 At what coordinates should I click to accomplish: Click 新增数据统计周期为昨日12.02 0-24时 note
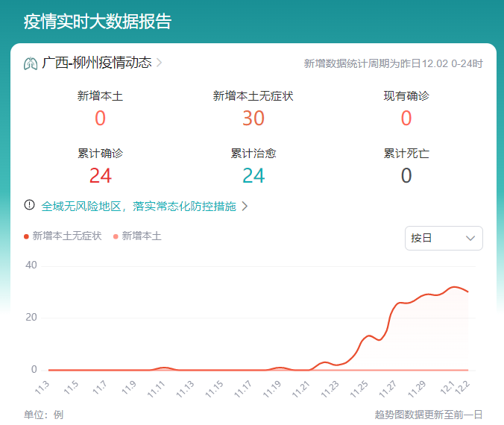[393, 63]
